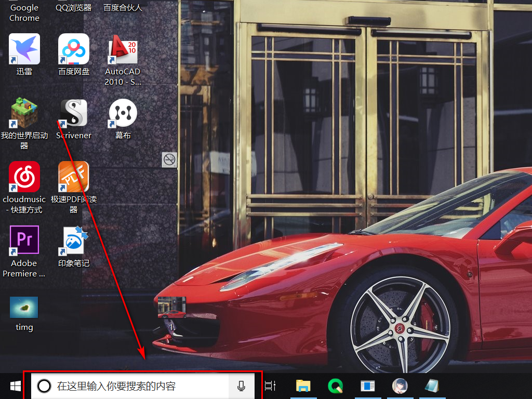Click the green Q icon in taskbar
Viewport: 532px width, 399px height.
(336, 386)
